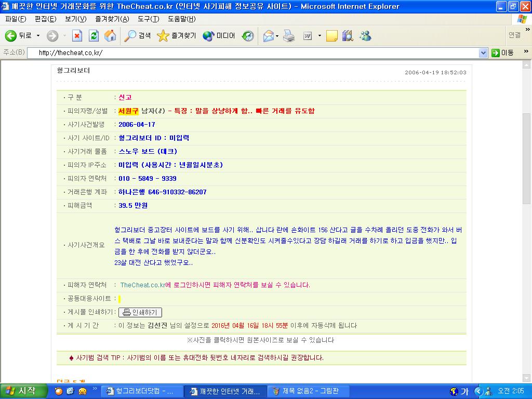Image resolution: width=532 pixels, height=399 pixels.
Task: Click the Internet Explorer title bar icon
Action: coord(5,6)
